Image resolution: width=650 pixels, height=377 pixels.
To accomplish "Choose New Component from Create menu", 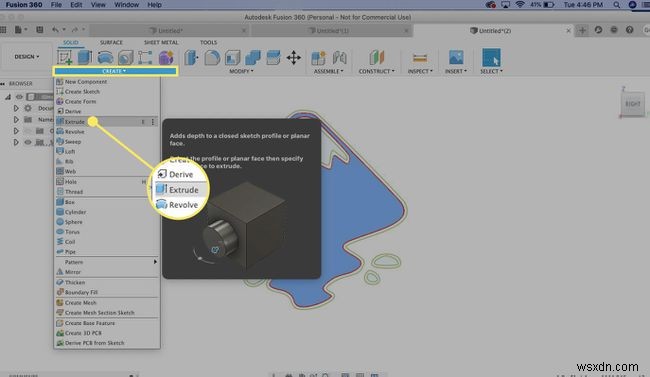I will click(107, 82).
